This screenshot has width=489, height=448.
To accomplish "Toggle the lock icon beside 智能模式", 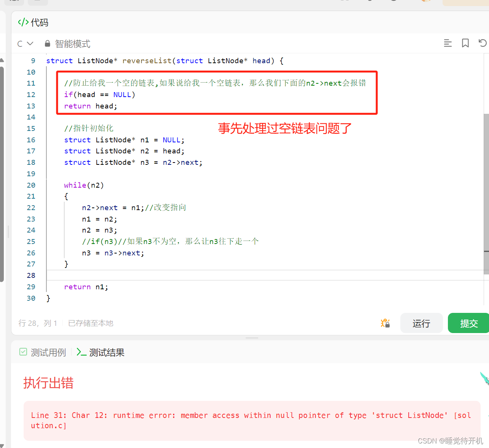I will click(x=48, y=43).
